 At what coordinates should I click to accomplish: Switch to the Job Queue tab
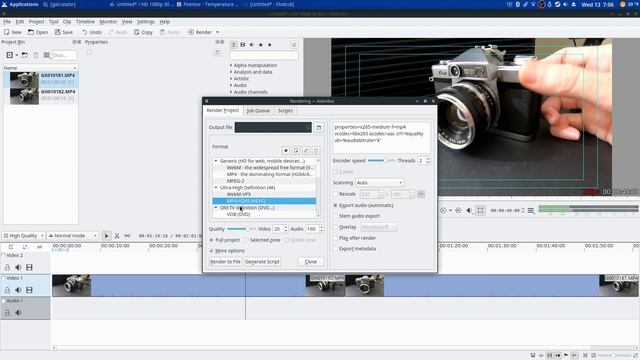(x=258, y=111)
